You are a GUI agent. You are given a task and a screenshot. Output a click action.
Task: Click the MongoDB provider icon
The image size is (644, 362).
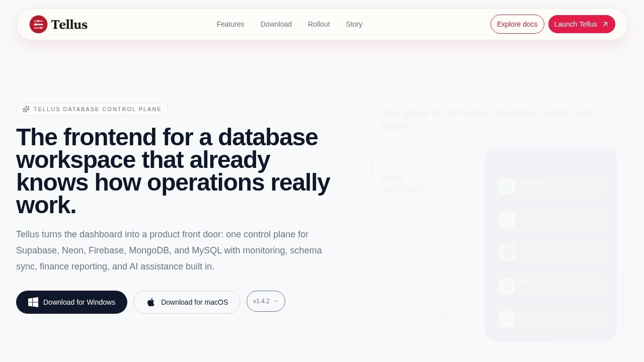click(507, 286)
